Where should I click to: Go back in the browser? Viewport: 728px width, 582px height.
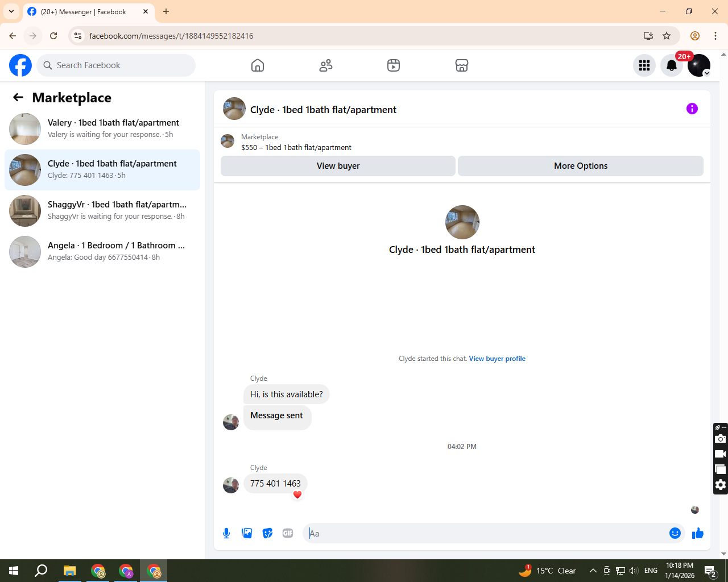pos(13,36)
